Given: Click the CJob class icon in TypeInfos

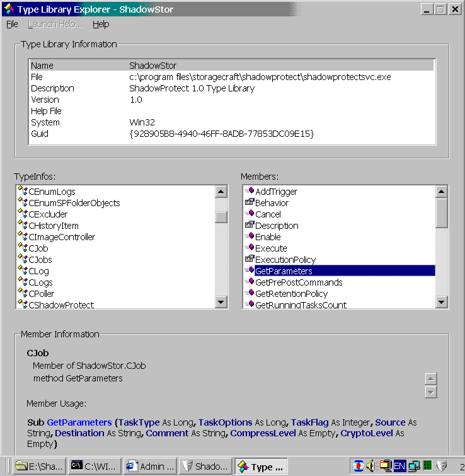Looking at the screenshot, I should (x=23, y=248).
